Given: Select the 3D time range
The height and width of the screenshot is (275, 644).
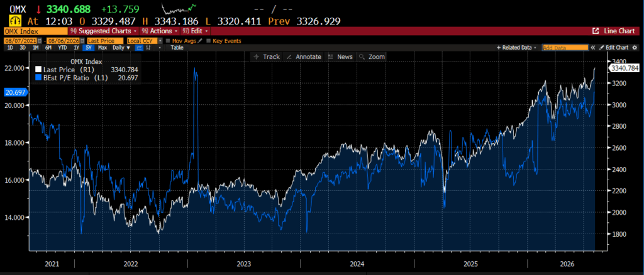Looking at the screenshot, I should coord(23,48).
